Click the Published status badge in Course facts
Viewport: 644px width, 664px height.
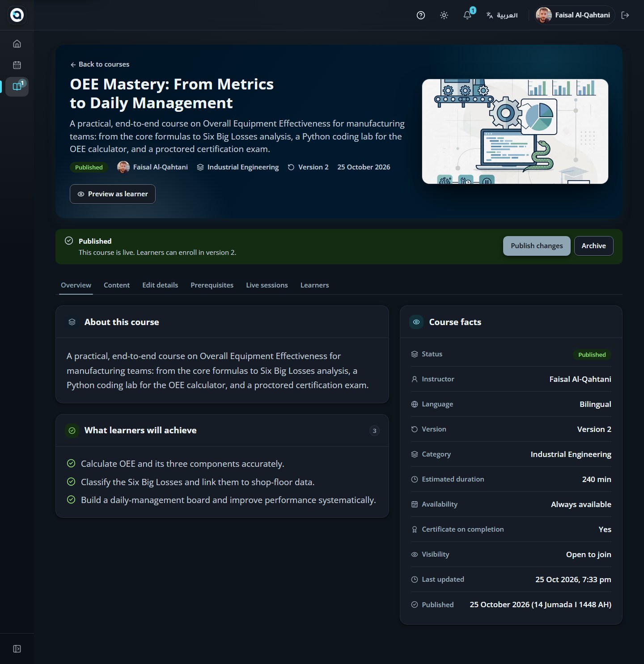[592, 355]
